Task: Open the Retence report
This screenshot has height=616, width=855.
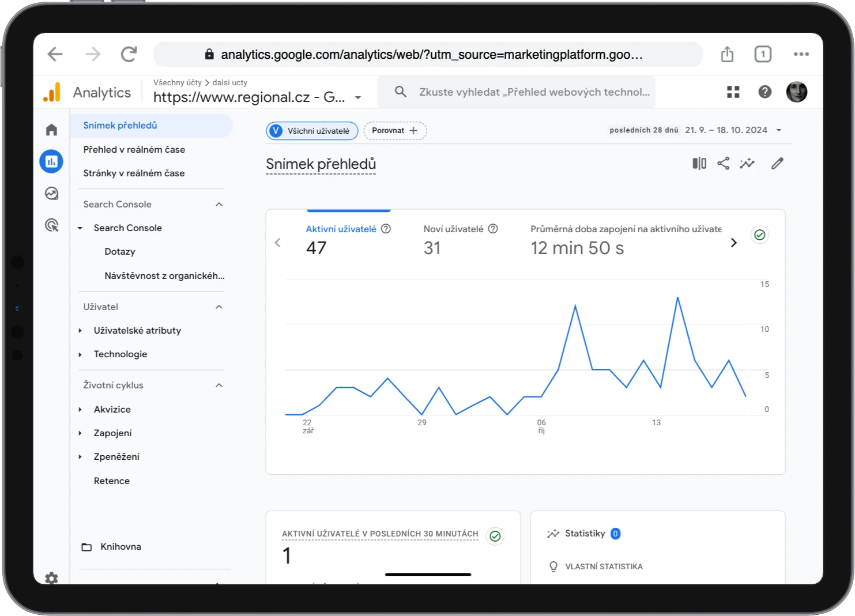Action: 112,481
